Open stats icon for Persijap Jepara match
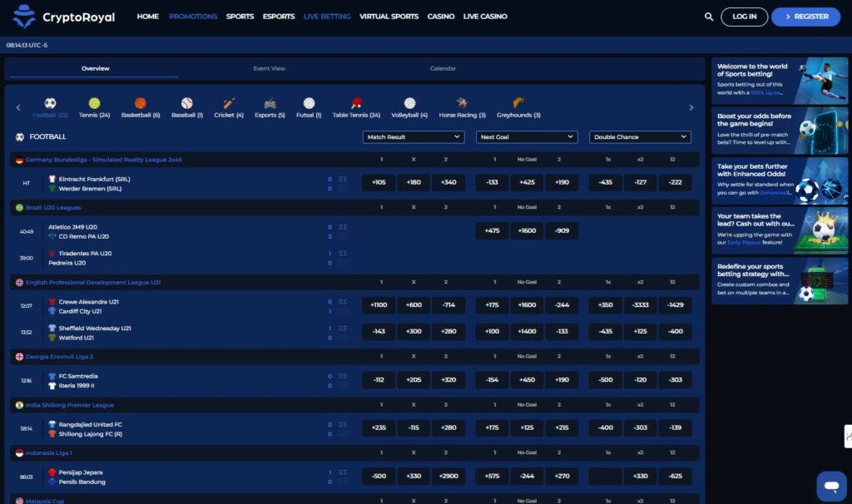This screenshot has height=504, width=852. click(x=343, y=472)
